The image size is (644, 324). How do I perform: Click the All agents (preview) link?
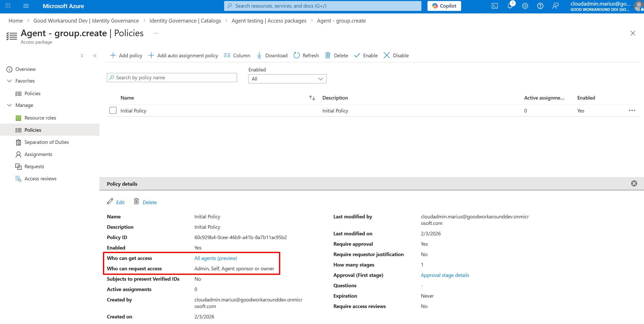pyautogui.click(x=216, y=258)
